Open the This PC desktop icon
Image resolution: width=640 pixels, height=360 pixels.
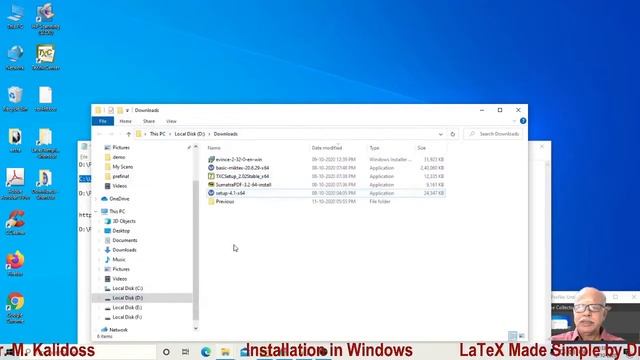[15, 16]
